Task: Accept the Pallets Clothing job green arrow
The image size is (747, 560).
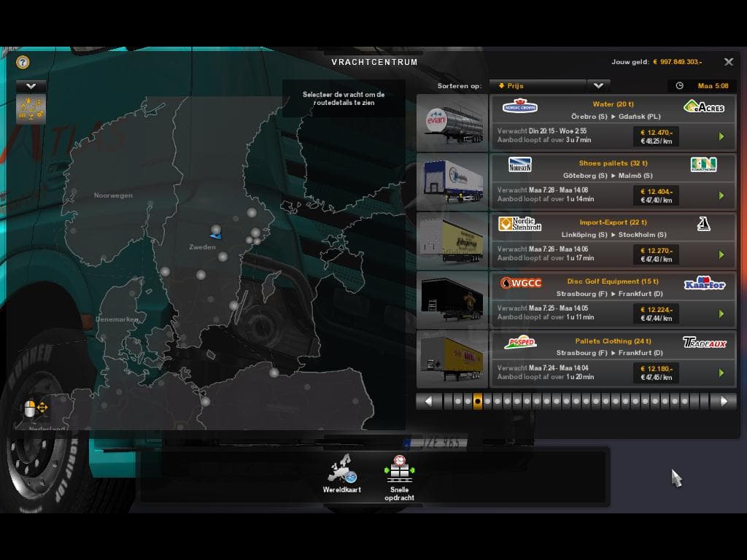Action: click(721, 373)
